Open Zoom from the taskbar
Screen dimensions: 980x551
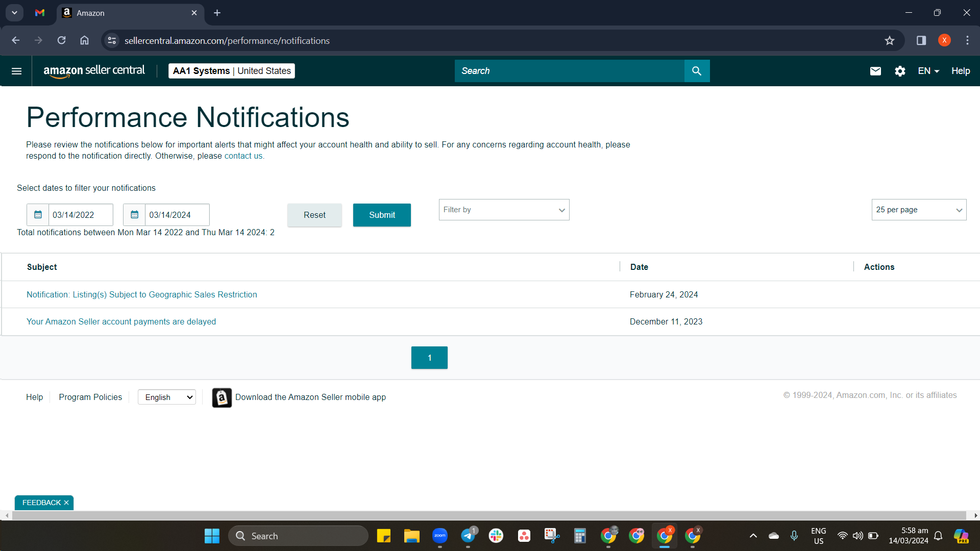pyautogui.click(x=440, y=536)
